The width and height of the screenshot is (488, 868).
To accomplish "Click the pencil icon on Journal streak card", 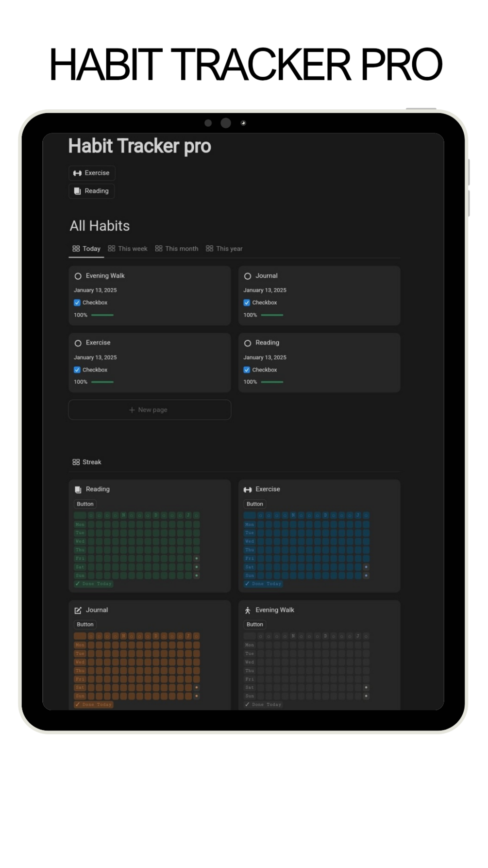I will click(78, 610).
